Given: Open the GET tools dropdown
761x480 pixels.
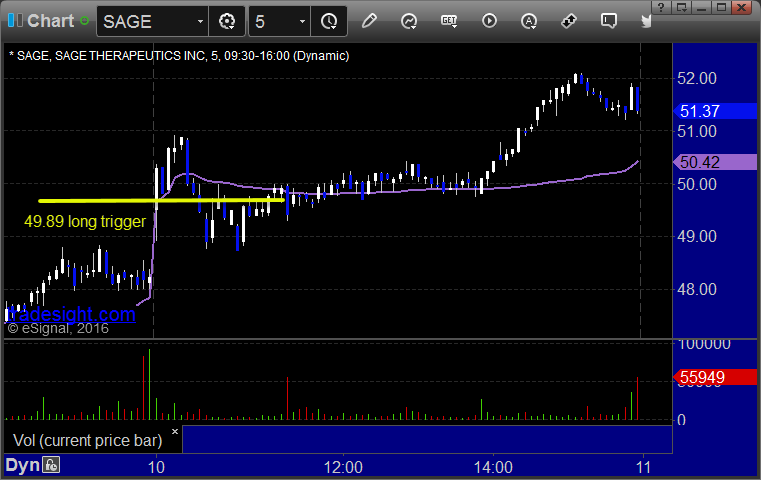Looking at the screenshot, I should tap(449, 21).
